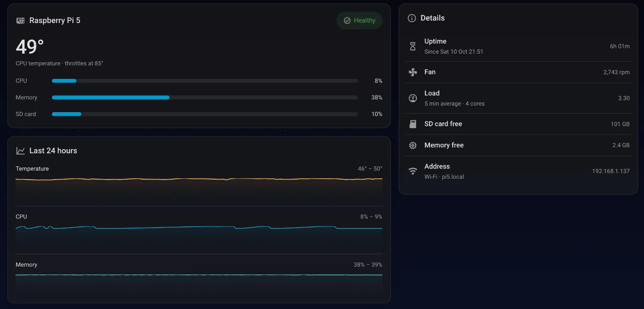The width and height of the screenshot is (644, 309).
Task: Click the 'Wi-Fi · pi5.local' hostname
Action: tap(444, 177)
